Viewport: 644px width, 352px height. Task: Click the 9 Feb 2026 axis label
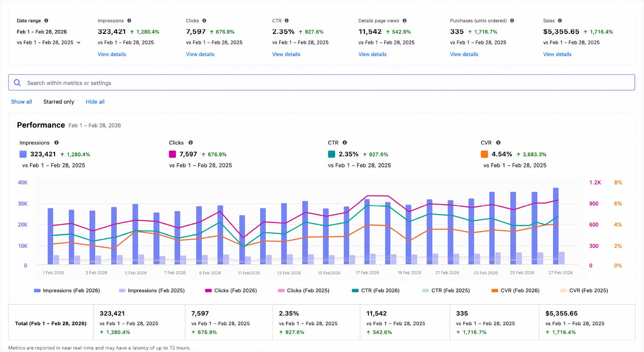[210, 273]
